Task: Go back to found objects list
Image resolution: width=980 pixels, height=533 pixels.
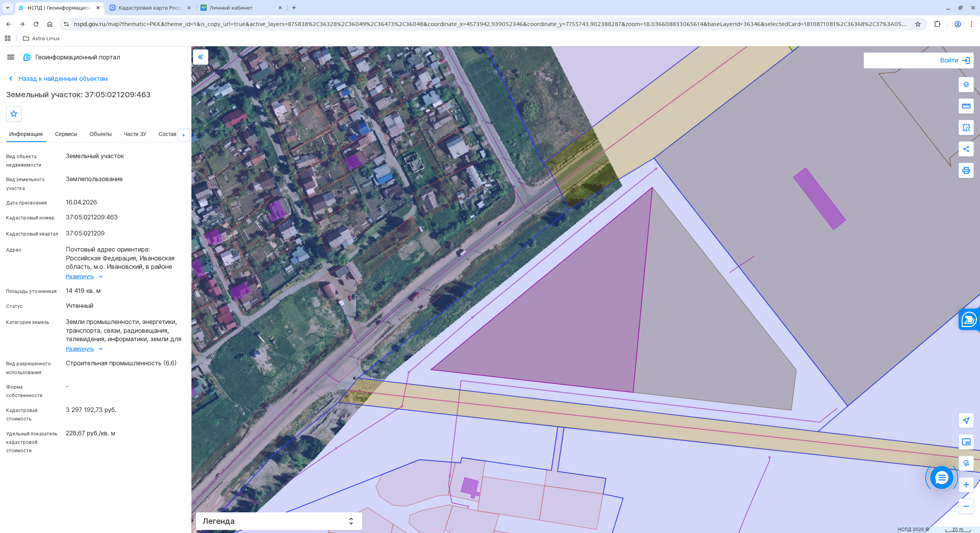Action: 58,78
